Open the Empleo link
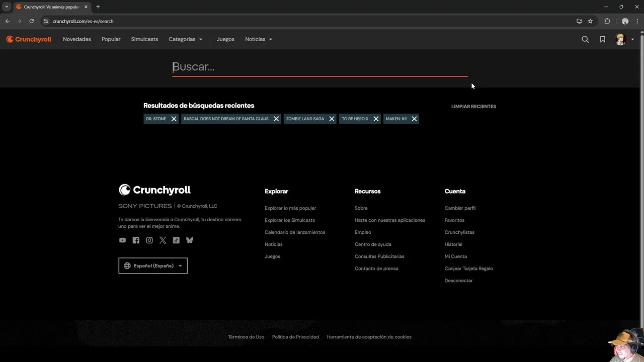The width and height of the screenshot is (644, 362). tap(363, 232)
